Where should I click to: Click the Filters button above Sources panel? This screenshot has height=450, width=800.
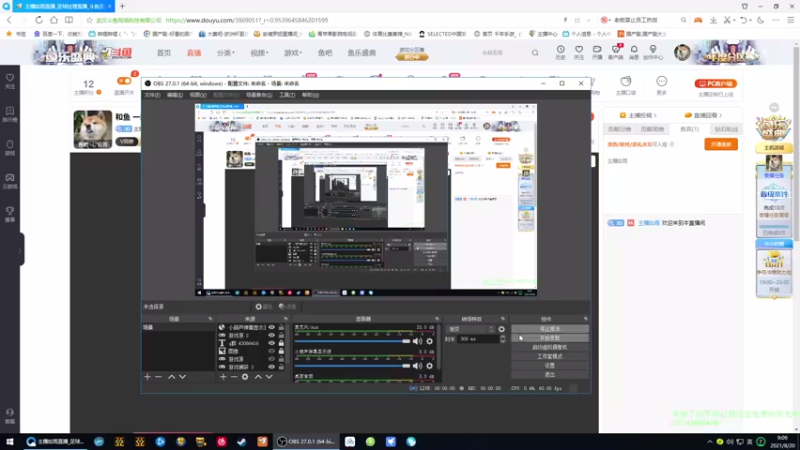click(288, 307)
